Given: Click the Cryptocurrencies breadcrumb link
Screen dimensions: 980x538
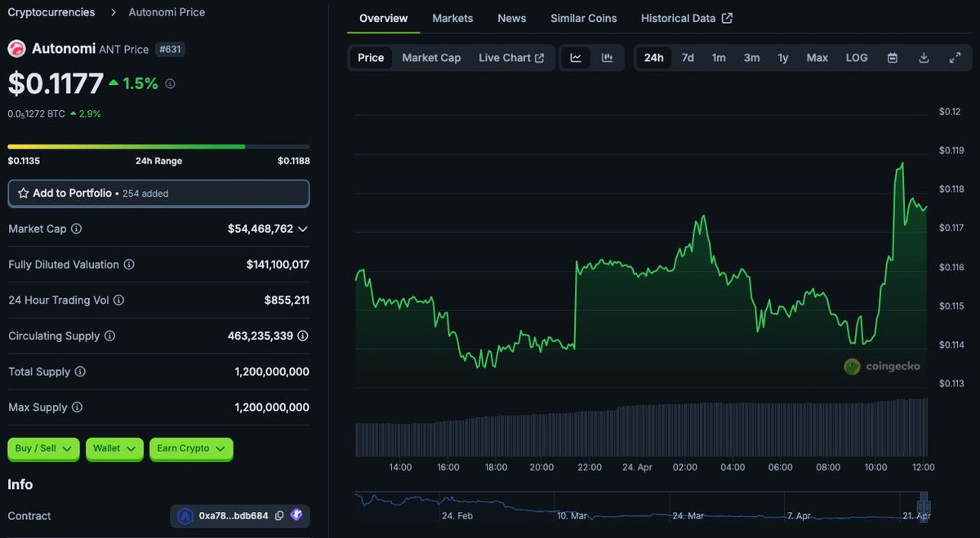Looking at the screenshot, I should click(51, 12).
